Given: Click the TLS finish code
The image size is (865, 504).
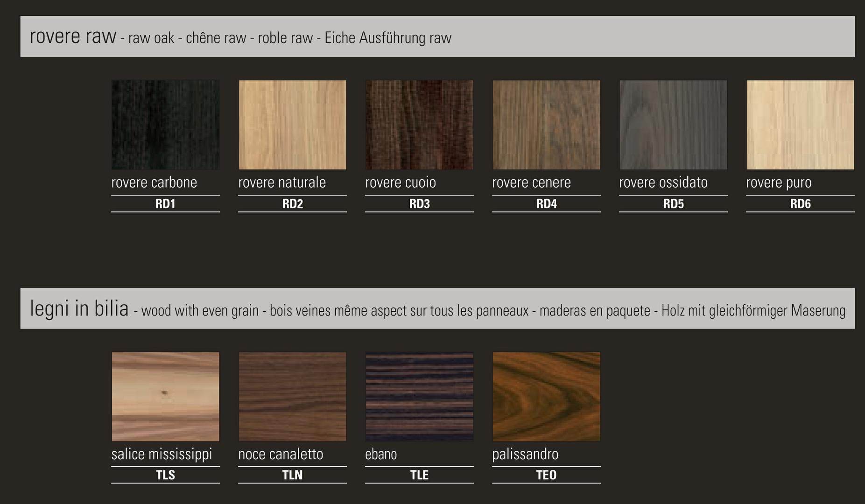Looking at the screenshot, I should pyautogui.click(x=165, y=475).
